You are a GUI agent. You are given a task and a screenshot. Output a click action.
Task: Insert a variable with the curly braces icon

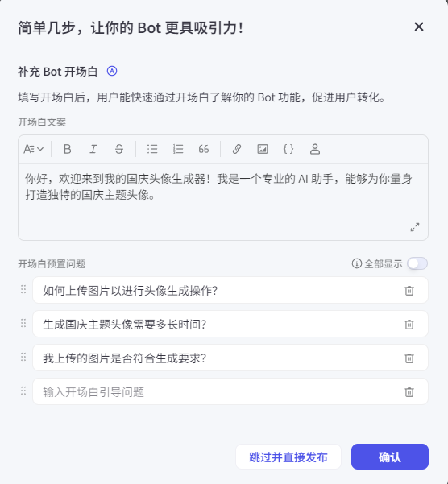288,149
